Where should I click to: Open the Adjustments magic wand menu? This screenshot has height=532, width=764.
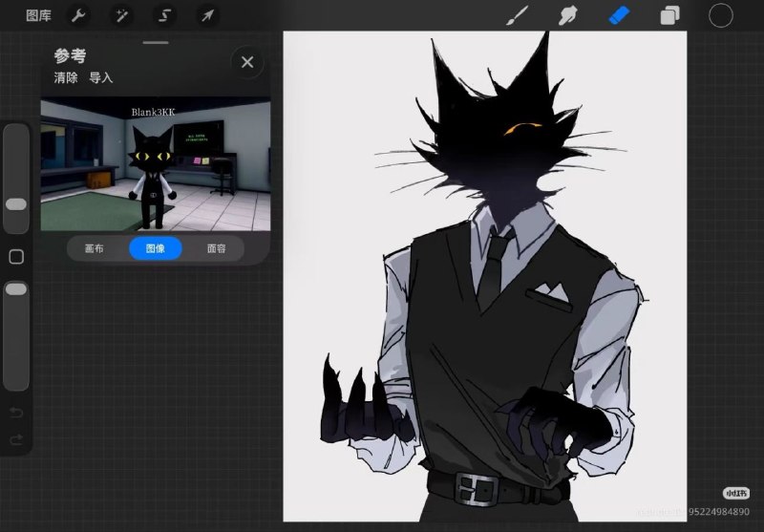coord(122,15)
